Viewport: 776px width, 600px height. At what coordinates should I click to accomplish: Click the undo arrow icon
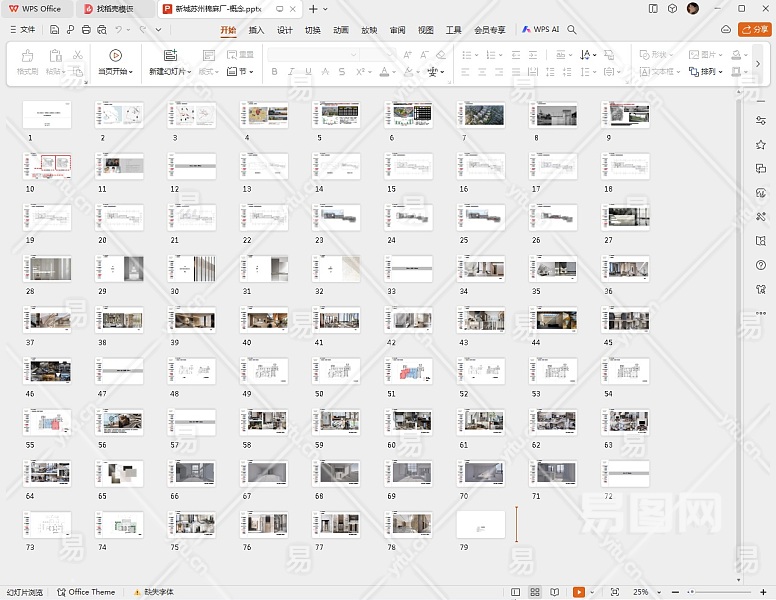[119, 30]
